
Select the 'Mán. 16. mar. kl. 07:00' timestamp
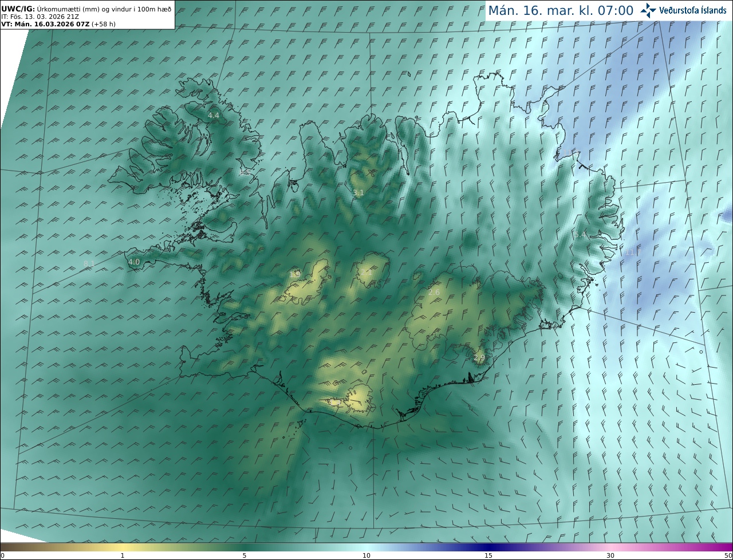tap(561, 10)
